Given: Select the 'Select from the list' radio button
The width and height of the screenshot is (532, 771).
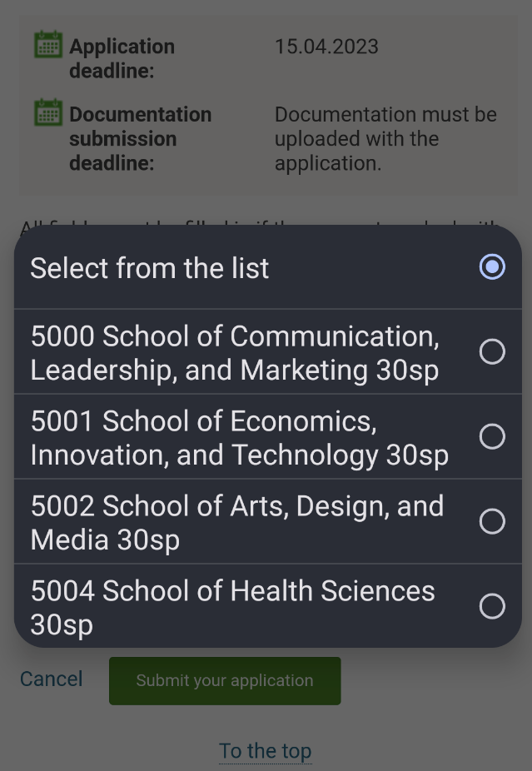Looking at the screenshot, I should point(492,267).
